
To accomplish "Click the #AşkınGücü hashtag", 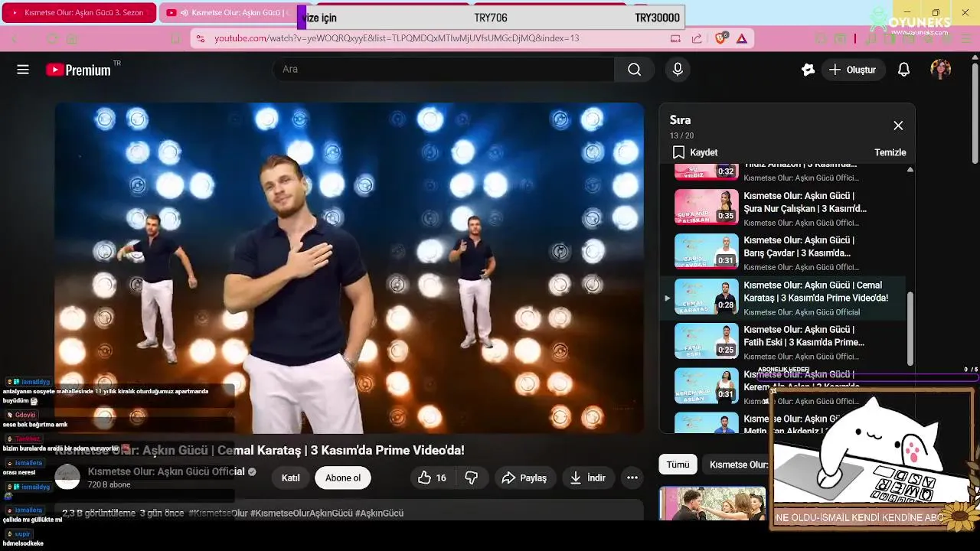I will click(x=379, y=513).
